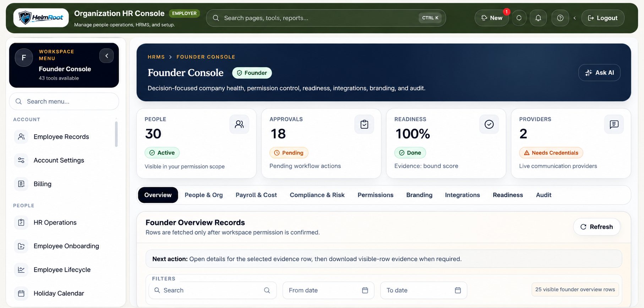Screen dimensions: 644x308
Task: Open the Ask AI assistant
Action: click(599, 72)
